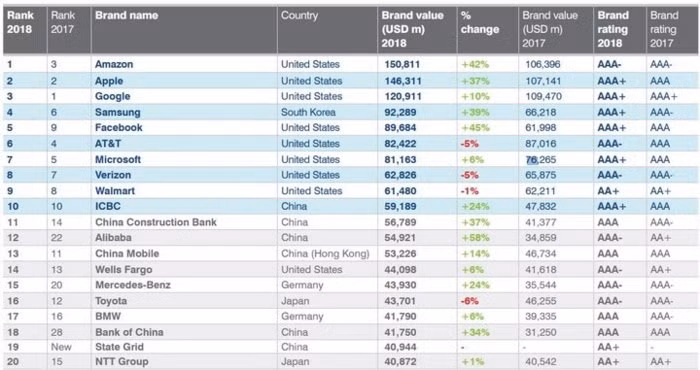Click the % change column header
The height and width of the screenshot is (370, 700).
pos(479,23)
